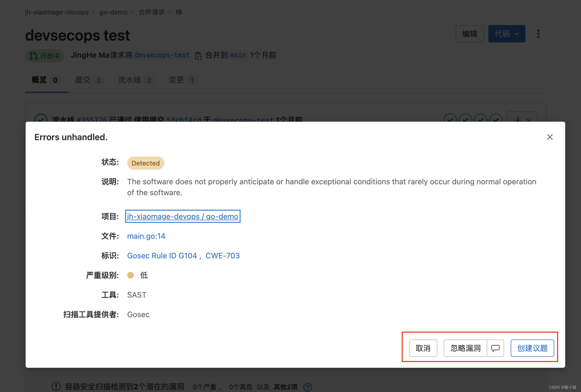Select the vulnerability description text

(x=332, y=187)
